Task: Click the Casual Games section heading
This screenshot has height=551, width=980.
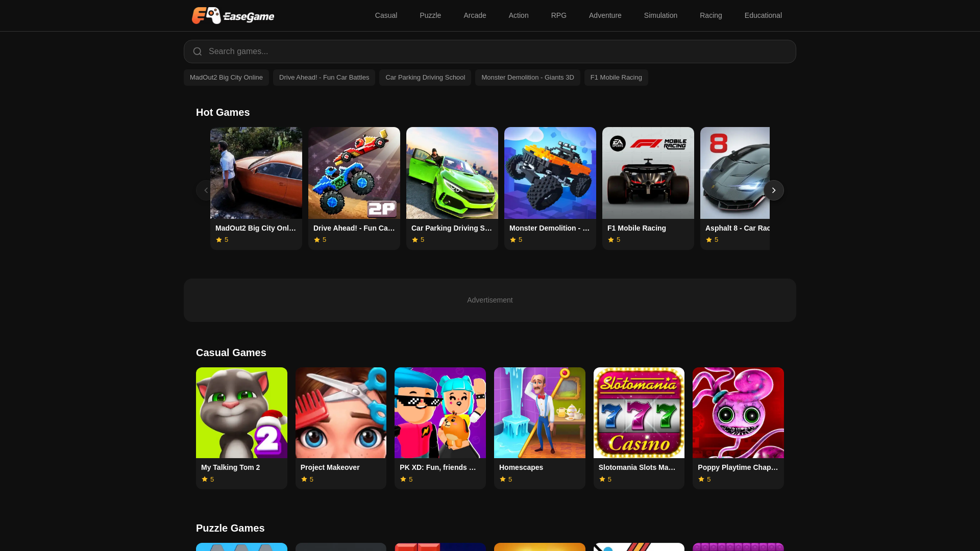Action: (231, 353)
